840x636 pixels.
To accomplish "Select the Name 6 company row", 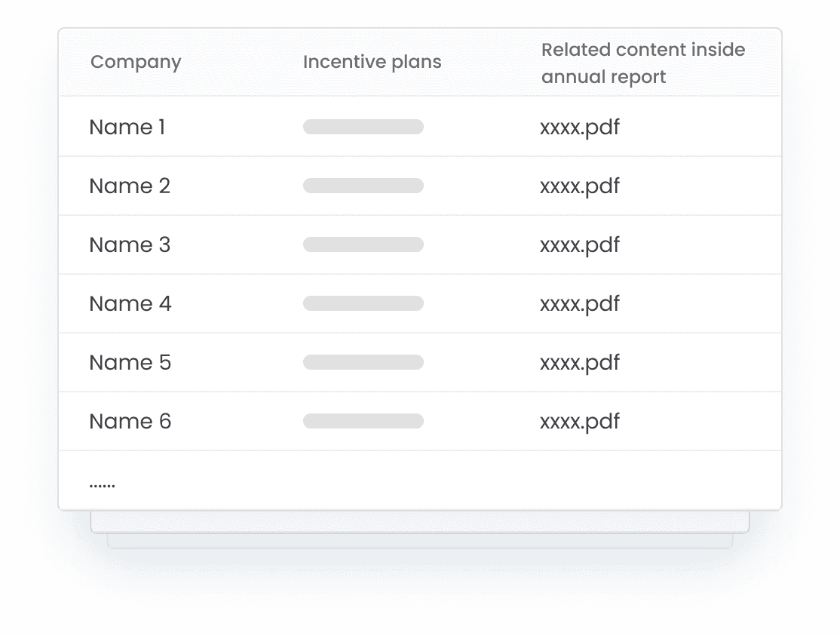I will coord(130,421).
